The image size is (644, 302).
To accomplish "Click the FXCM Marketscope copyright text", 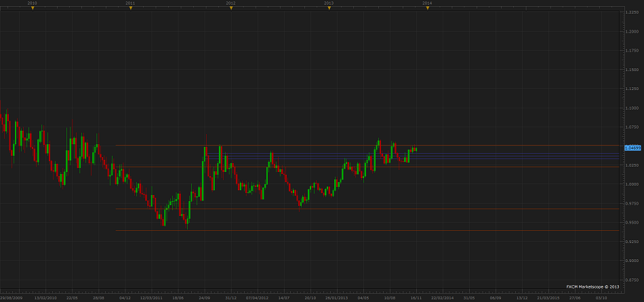I will point(593,286).
